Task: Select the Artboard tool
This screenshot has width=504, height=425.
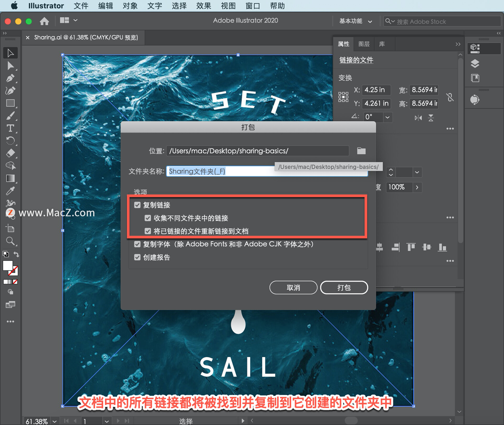Action: click(10, 228)
